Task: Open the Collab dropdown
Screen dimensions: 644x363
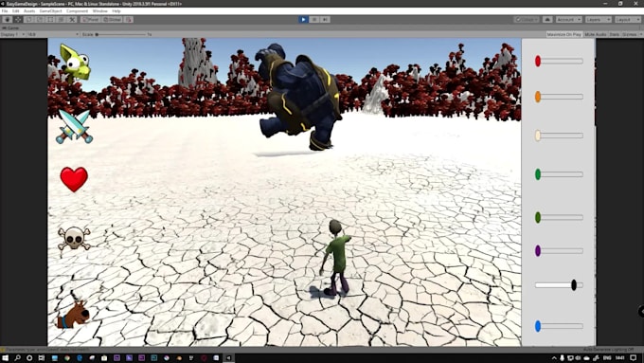Action: tap(527, 19)
